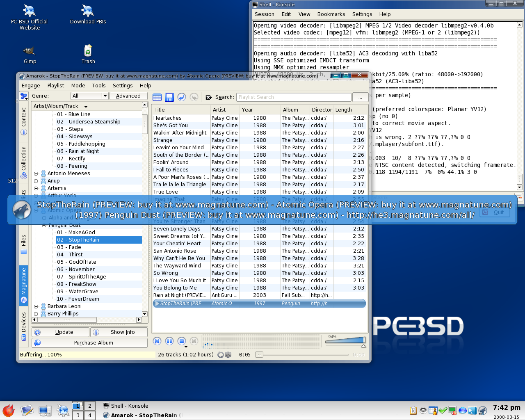Click the Playlist Search field
Image resolution: width=525 pixels, height=420 pixels.
[x=294, y=97]
